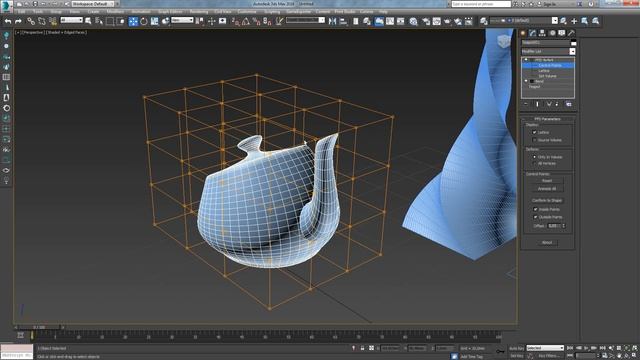Click the Undo arrow in main toolbar

[x=8, y=21]
